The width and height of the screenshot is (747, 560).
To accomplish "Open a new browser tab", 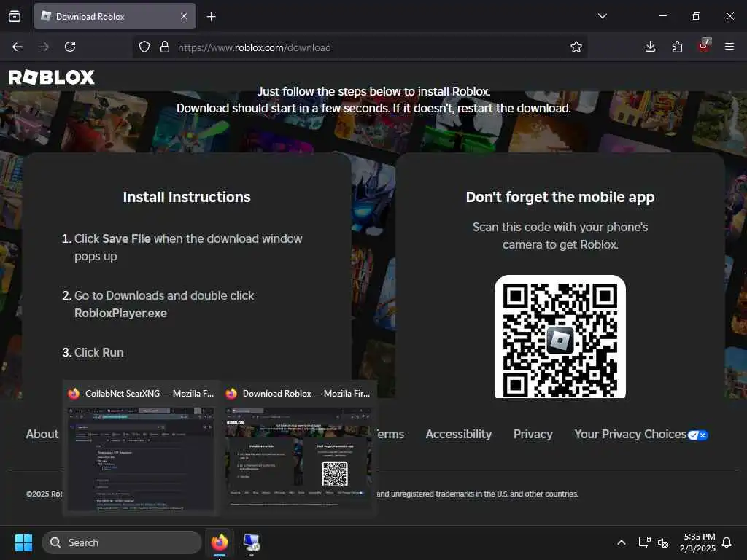I will (x=211, y=17).
